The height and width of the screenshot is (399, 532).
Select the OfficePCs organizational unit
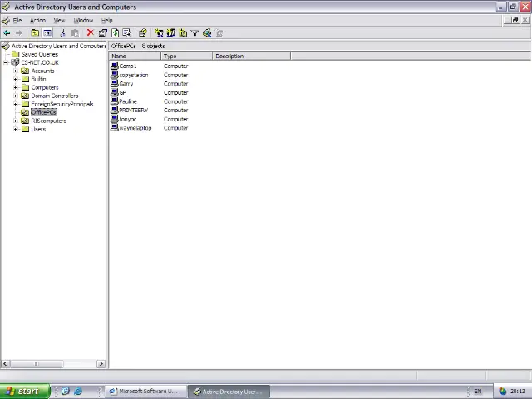point(44,112)
